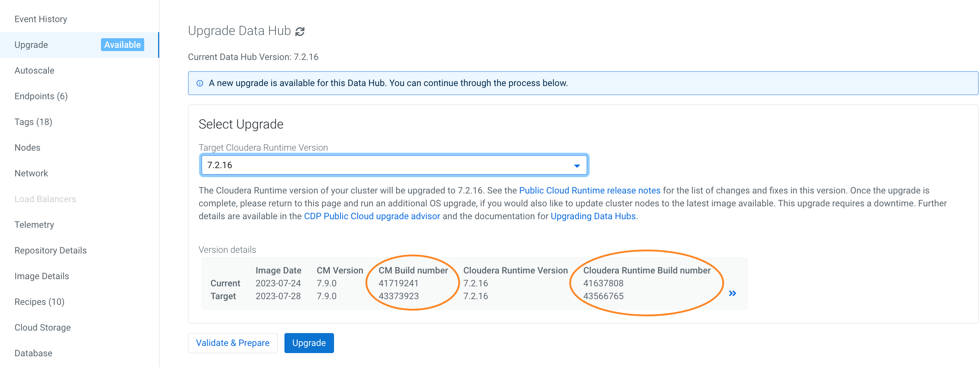980x367 pixels.
Task: Click the current image date 2023-07-24
Action: 278,283
